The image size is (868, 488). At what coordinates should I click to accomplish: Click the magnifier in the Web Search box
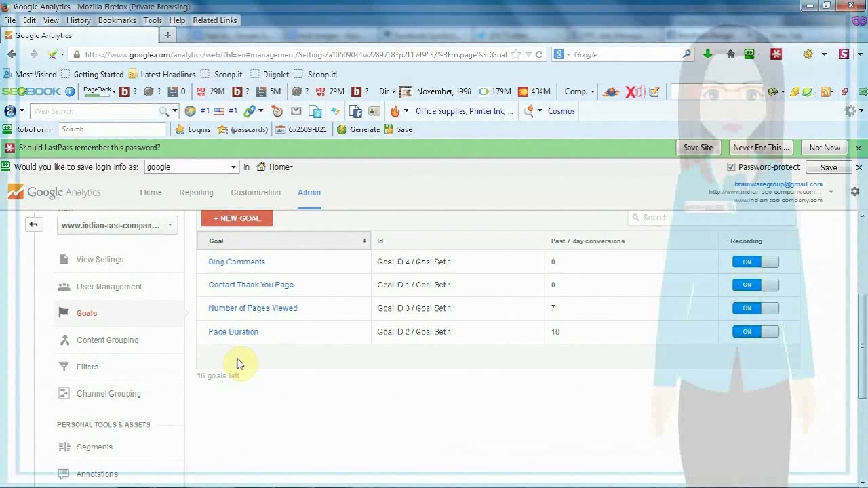pos(164,111)
